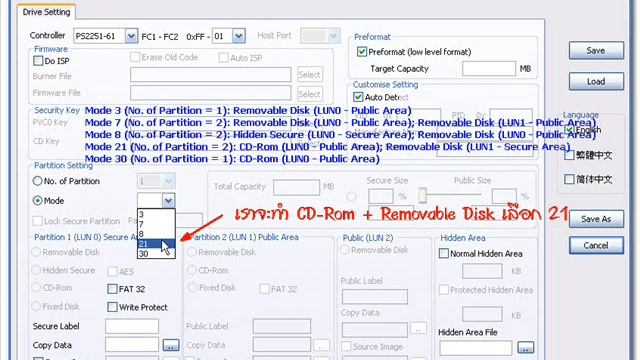Toggle the Do ISP checkbox
This screenshot has height=360, width=640.
point(38,61)
